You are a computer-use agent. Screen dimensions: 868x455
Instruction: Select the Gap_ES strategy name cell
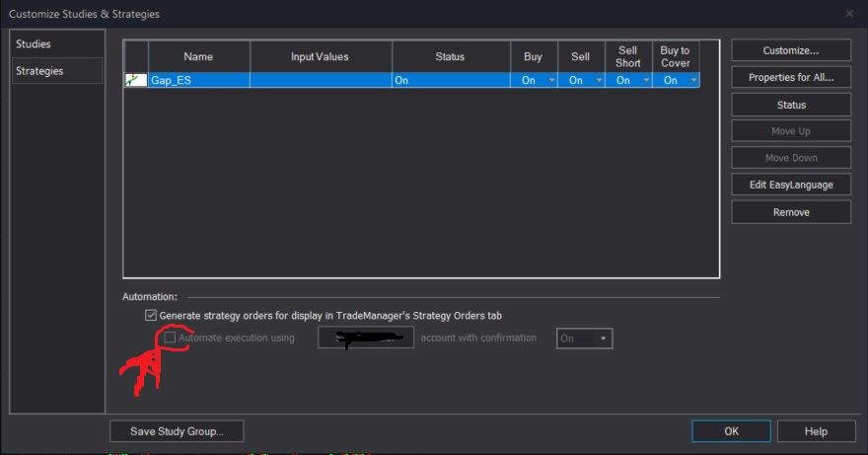pyautogui.click(x=198, y=80)
